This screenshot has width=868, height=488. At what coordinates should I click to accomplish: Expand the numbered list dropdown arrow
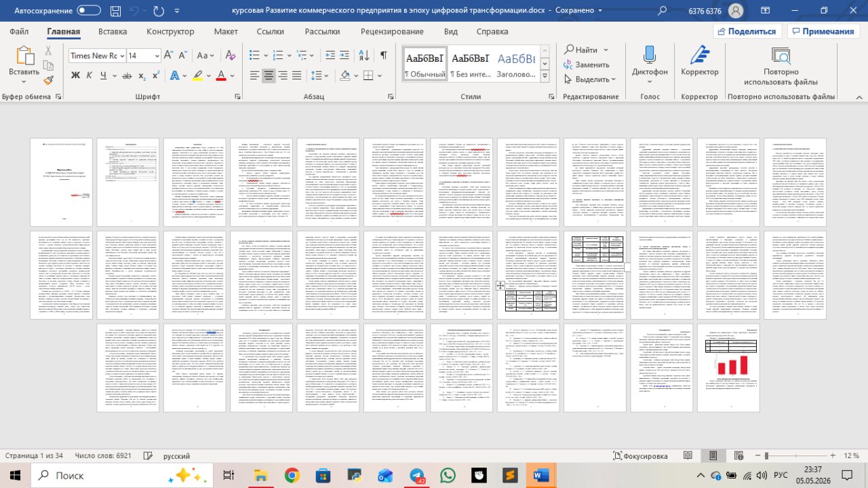[290, 56]
